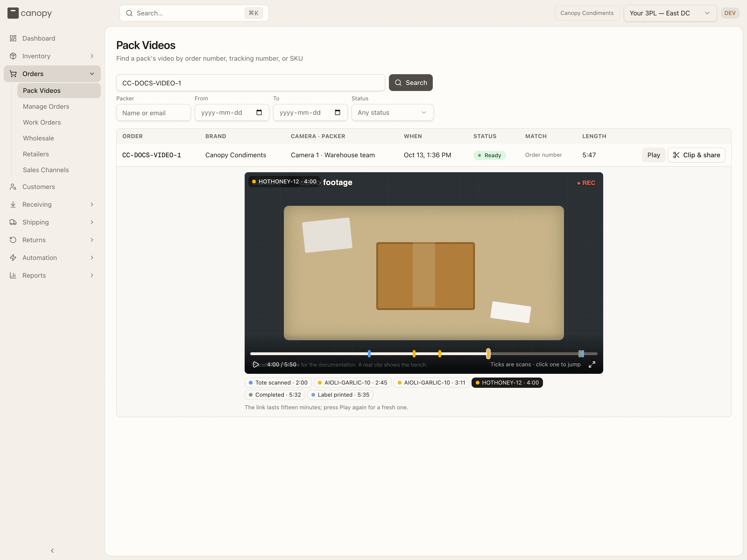Enter fullscreen in the video player
The width and height of the screenshot is (747, 560).
click(592, 364)
